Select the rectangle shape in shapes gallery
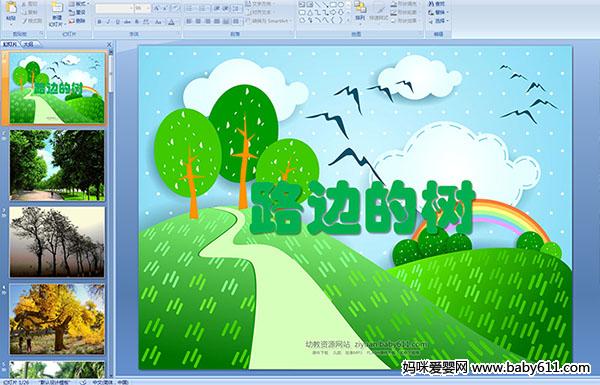 click(x=334, y=4)
